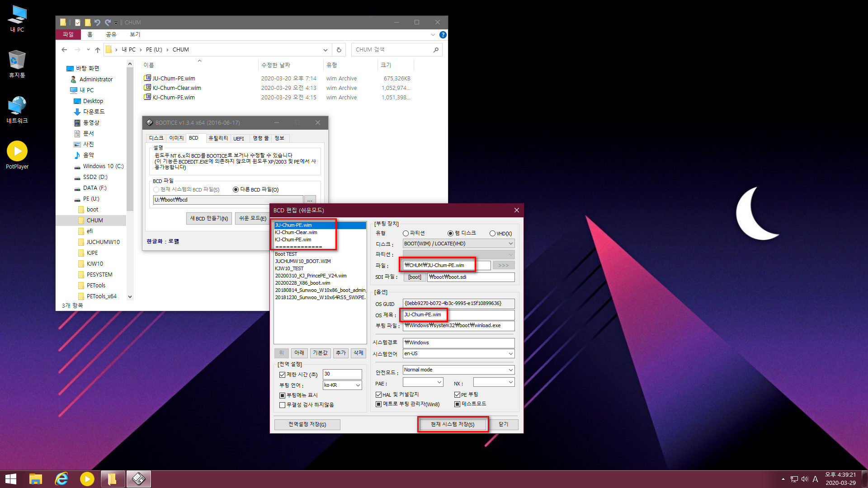Open the 공유 ribbon tab
The image size is (868, 488).
coord(111,34)
